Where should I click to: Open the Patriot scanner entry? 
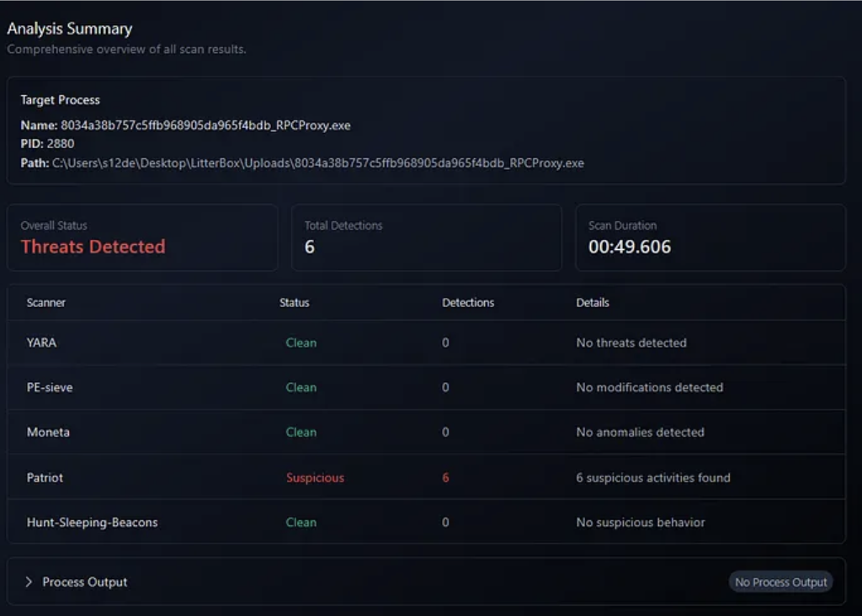pos(45,477)
